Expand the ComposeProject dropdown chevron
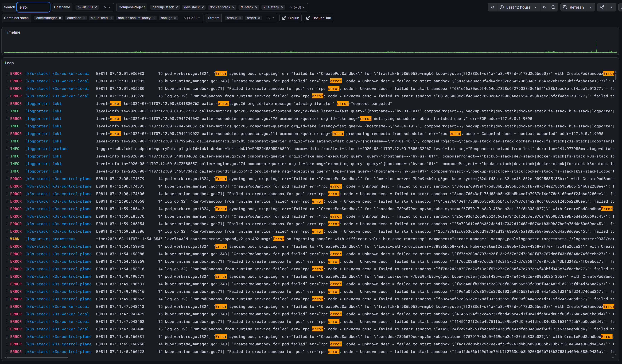 click(x=304, y=7)
